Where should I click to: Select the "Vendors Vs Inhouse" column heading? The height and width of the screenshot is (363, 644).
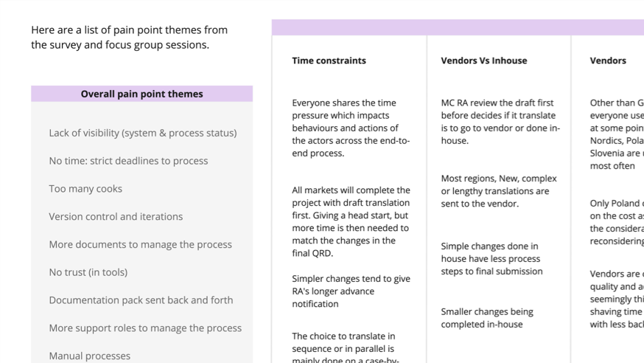tap(483, 60)
